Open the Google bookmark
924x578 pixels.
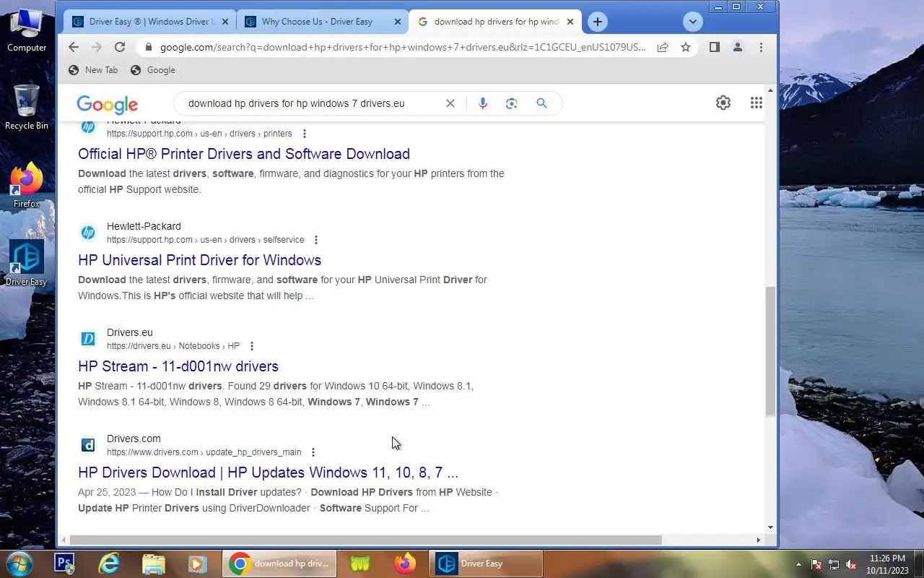(153, 70)
